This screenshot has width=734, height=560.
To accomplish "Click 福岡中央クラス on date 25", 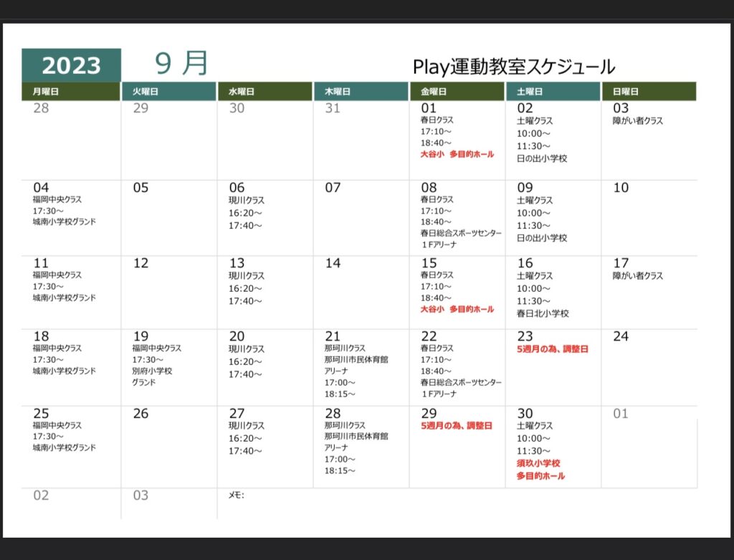I will pos(57,426).
